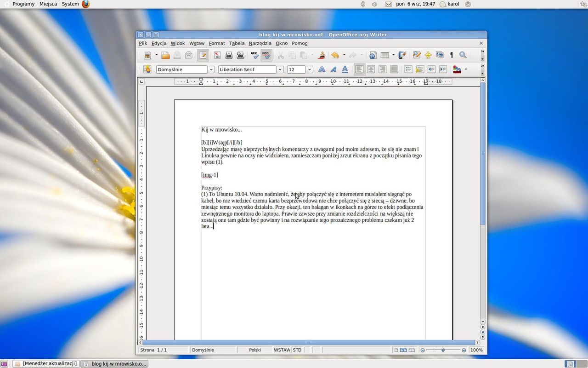Expand the paragraph style Domyślnie dropdown
This screenshot has width=588, height=368.
(x=211, y=69)
